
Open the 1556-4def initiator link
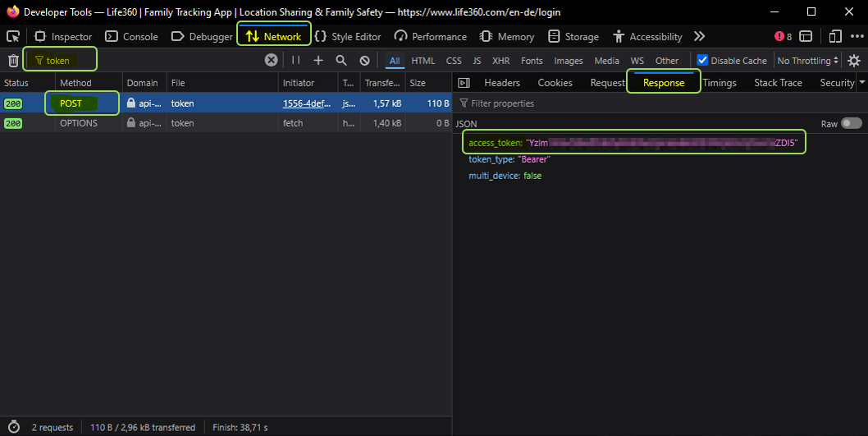tap(307, 103)
